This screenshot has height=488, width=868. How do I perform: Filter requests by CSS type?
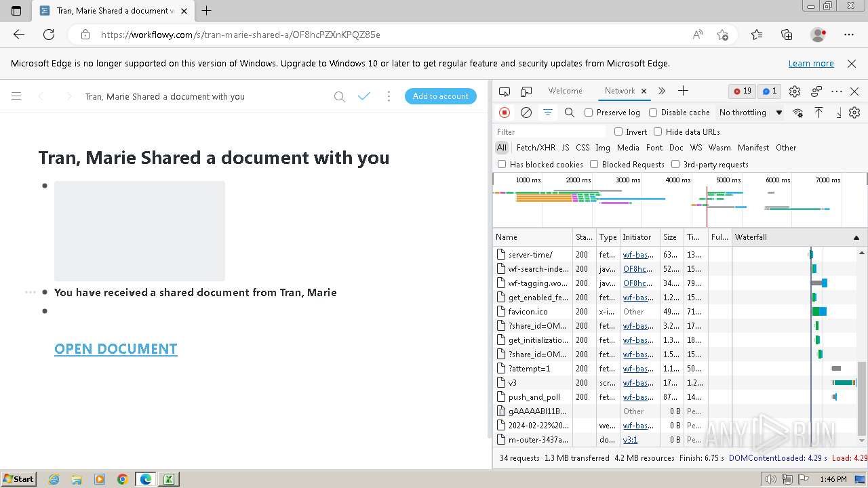point(583,148)
